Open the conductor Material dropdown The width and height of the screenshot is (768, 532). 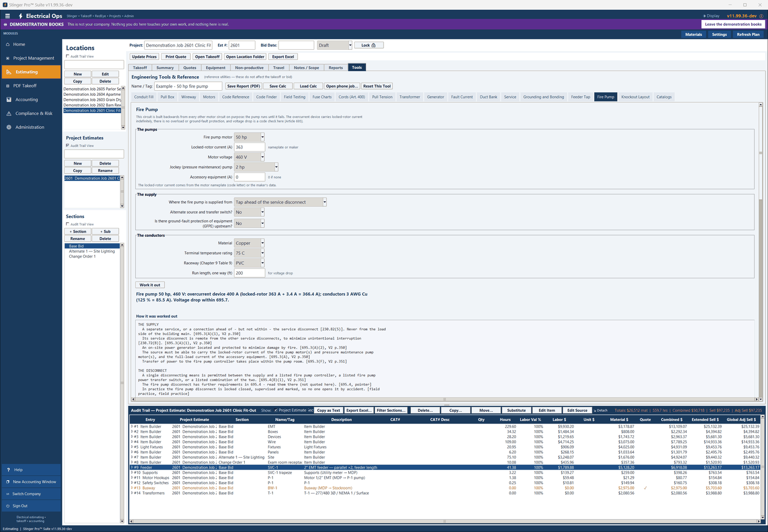click(263, 243)
